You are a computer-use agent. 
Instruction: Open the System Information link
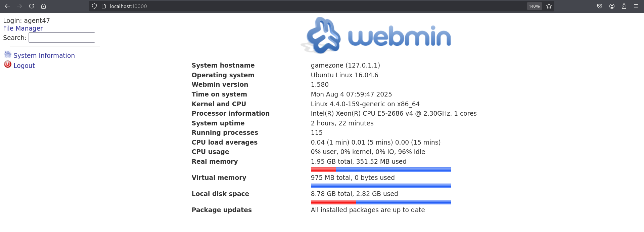tap(44, 55)
